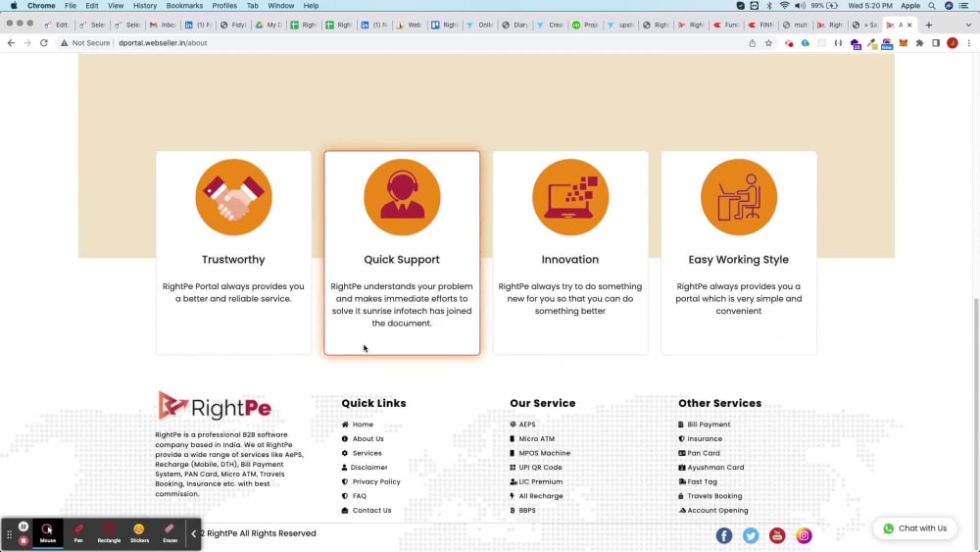Click the Chat with Us WhatsApp button
The image size is (980, 552).
click(915, 528)
